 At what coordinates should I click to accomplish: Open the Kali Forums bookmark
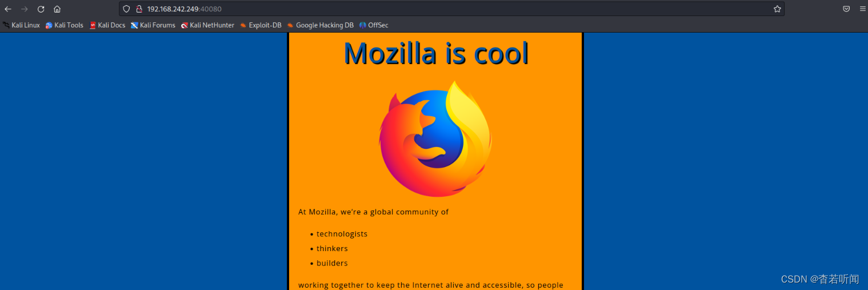tap(153, 25)
